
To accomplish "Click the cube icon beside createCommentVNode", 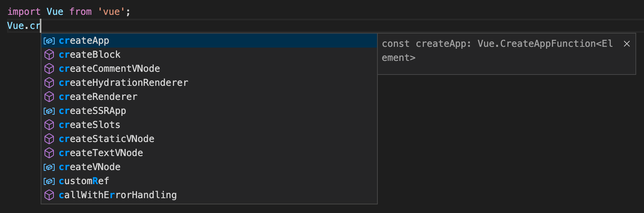I will [x=49, y=69].
